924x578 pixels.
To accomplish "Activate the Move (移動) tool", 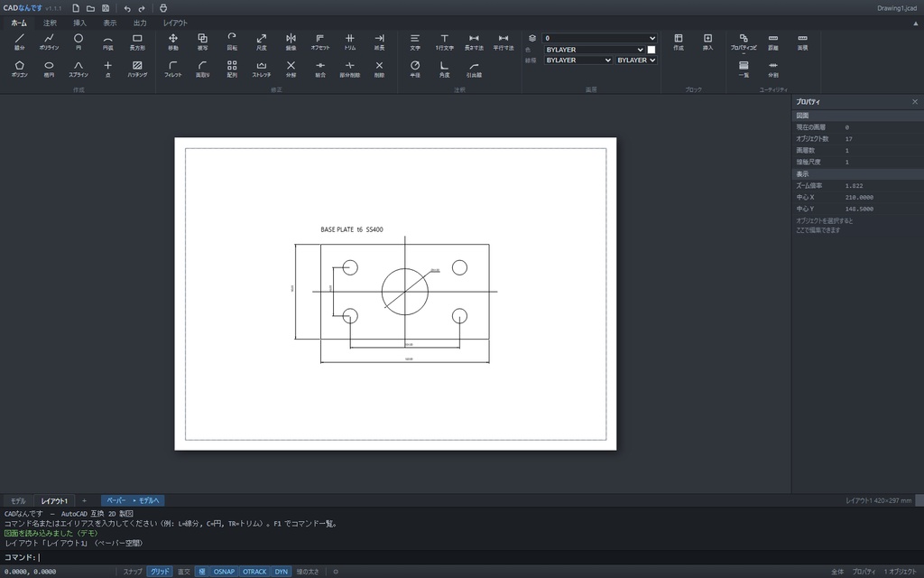I will click(x=173, y=42).
